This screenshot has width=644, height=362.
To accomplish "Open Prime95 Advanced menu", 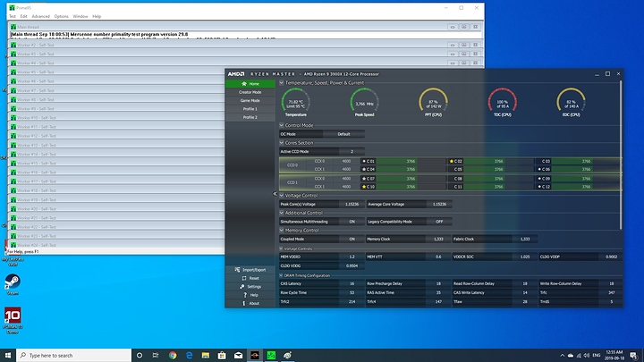I will (40, 16).
